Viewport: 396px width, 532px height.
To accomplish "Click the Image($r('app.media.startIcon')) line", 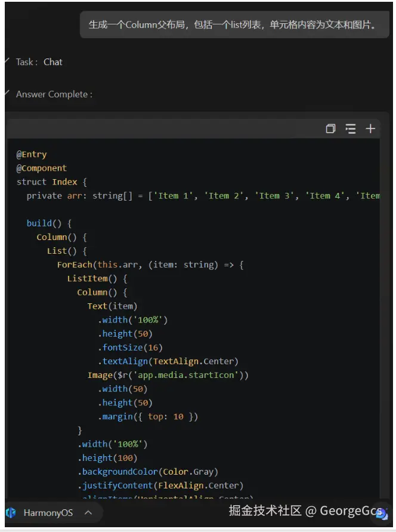I will click(x=168, y=375).
